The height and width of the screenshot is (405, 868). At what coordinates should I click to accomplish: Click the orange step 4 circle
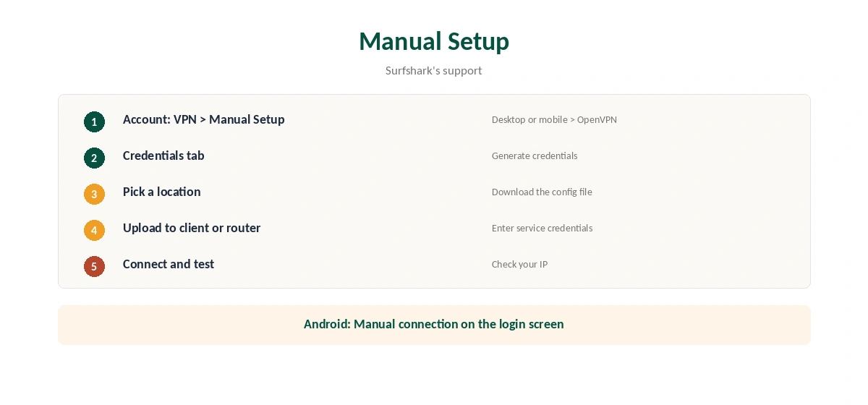coord(94,230)
